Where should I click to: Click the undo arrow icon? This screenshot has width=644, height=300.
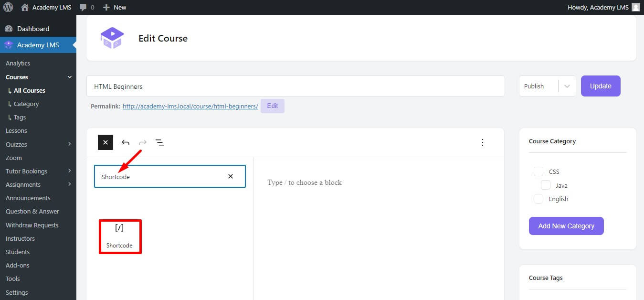click(x=126, y=142)
